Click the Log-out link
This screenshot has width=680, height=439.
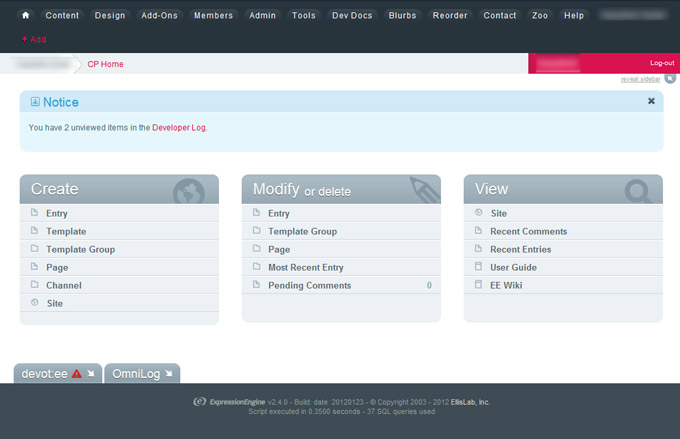662,63
